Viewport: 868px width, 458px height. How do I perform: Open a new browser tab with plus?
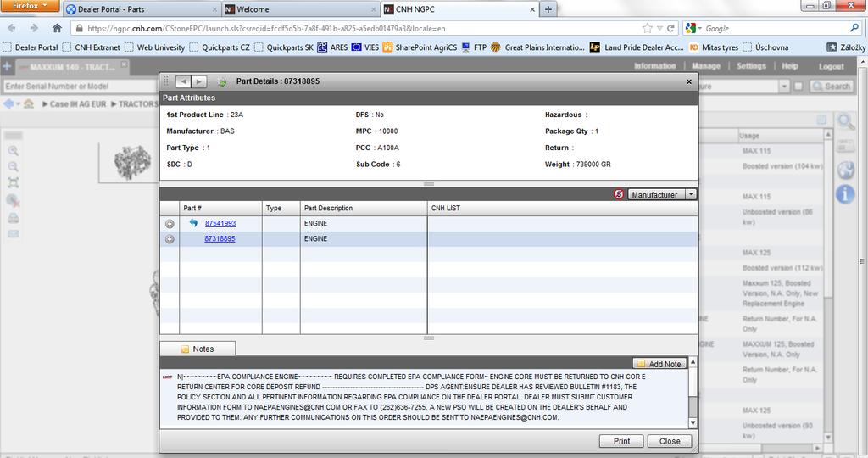coord(548,9)
